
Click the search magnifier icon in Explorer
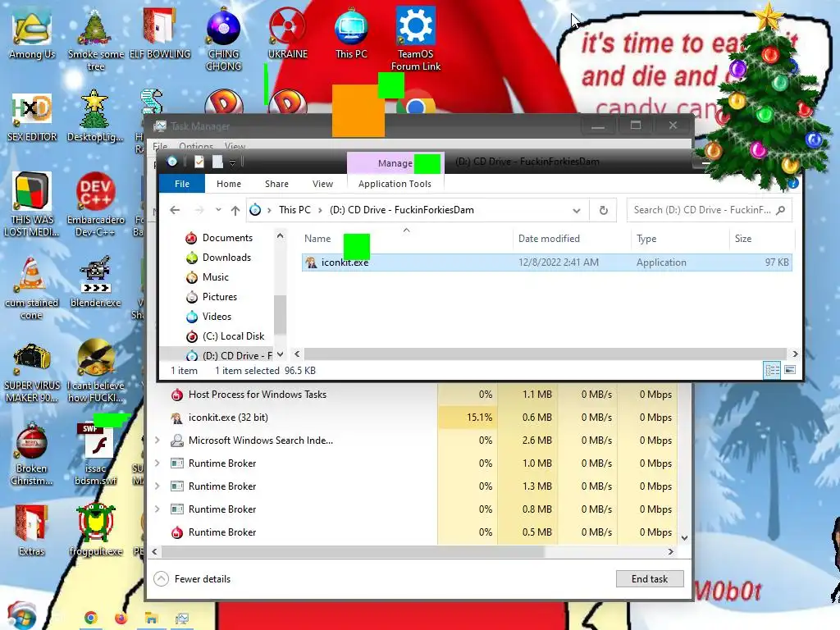[x=781, y=210]
